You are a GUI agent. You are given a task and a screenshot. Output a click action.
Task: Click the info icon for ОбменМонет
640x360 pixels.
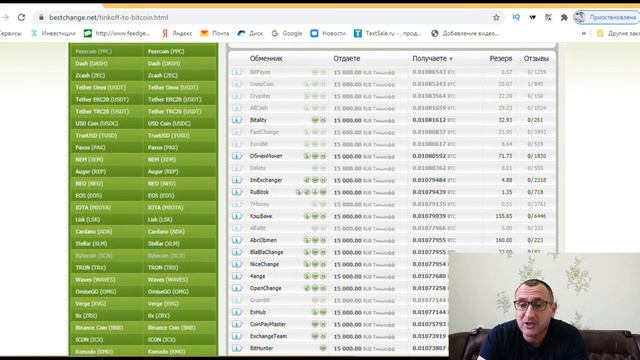point(237,156)
